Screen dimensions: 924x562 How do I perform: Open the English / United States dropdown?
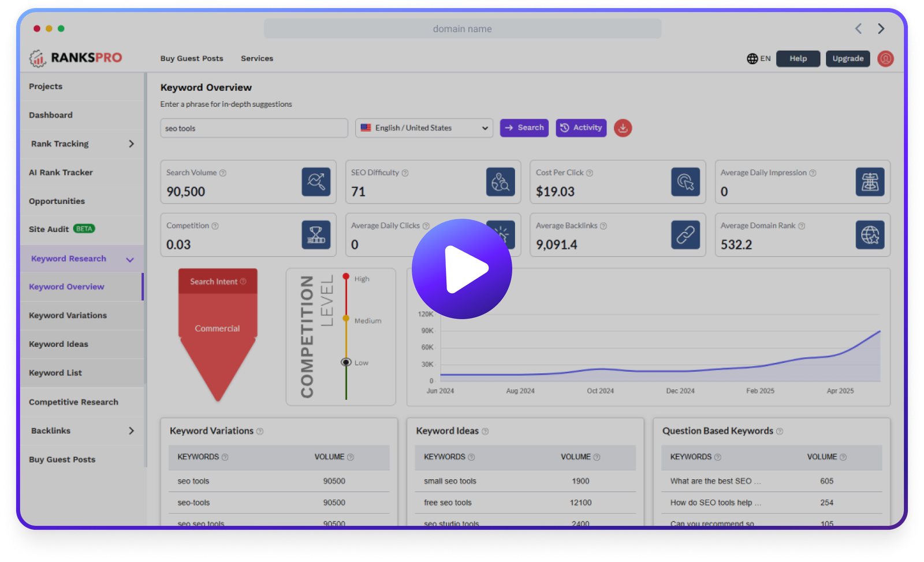click(x=424, y=128)
